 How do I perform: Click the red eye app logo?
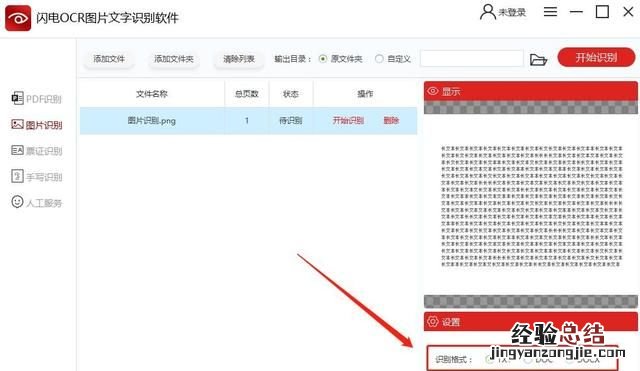pyautogui.click(x=18, y=18)
